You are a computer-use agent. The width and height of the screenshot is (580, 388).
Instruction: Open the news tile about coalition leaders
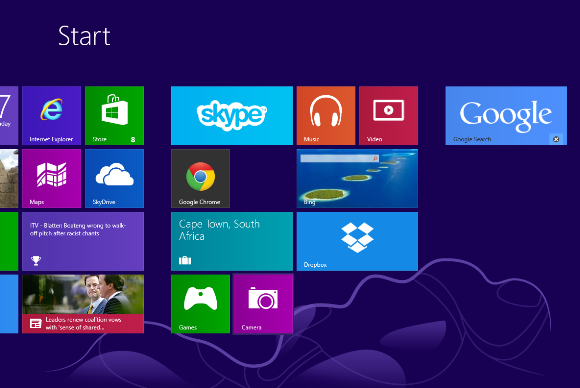83,304
